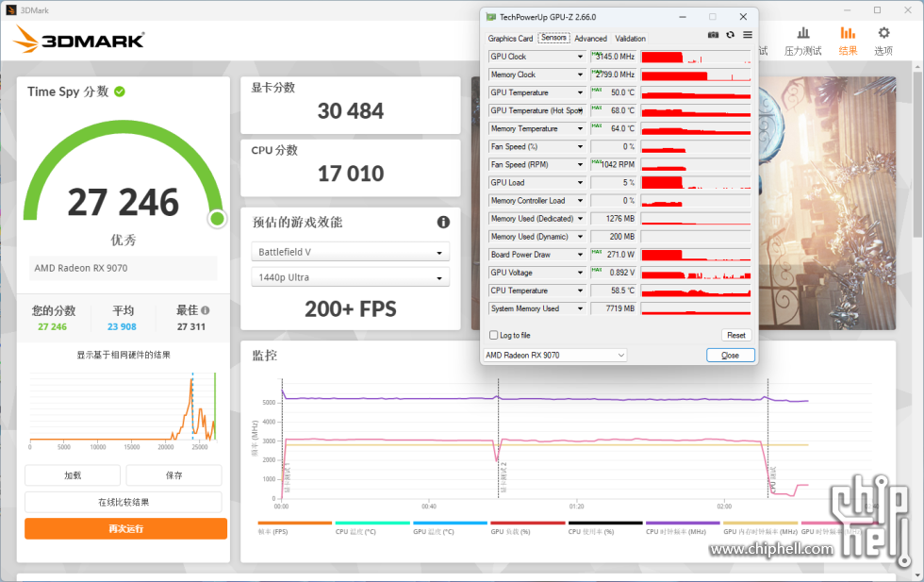Click the purple CPU 时钟频率 (MHz) legend swatch
Image resolution: width=924 pixels, height=582 pixels.
tap(683, 523)
